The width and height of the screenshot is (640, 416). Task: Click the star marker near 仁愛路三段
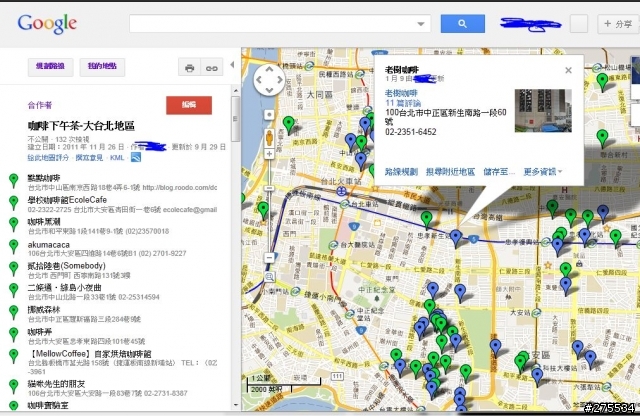tap(548, 265)
